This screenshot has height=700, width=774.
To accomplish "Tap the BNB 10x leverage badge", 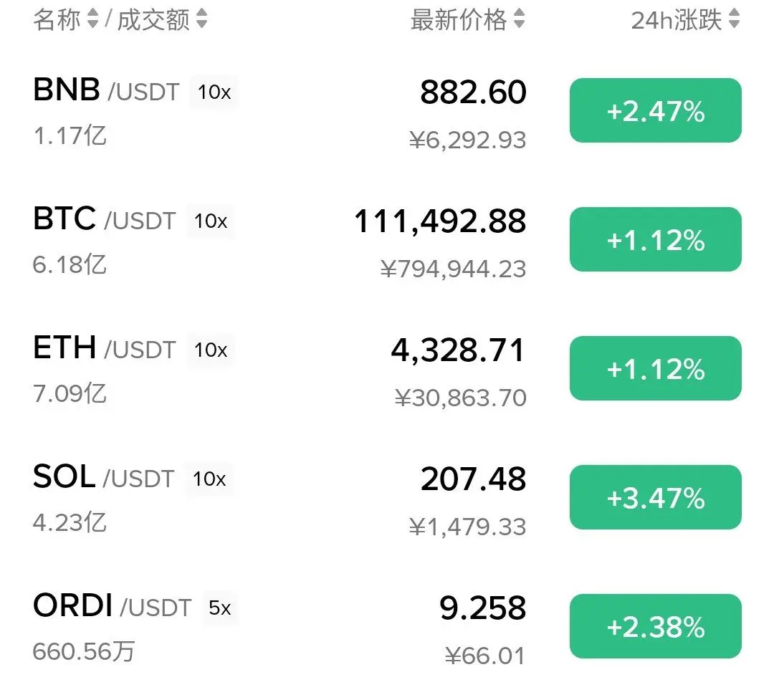I will 214,92.
